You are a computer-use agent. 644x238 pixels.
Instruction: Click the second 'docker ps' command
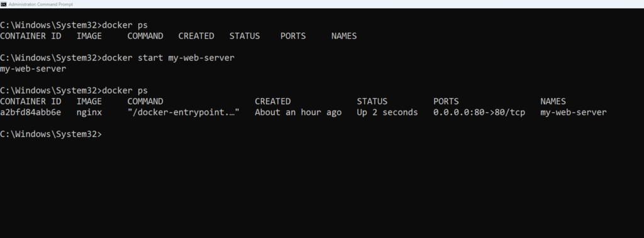(125, 90)
